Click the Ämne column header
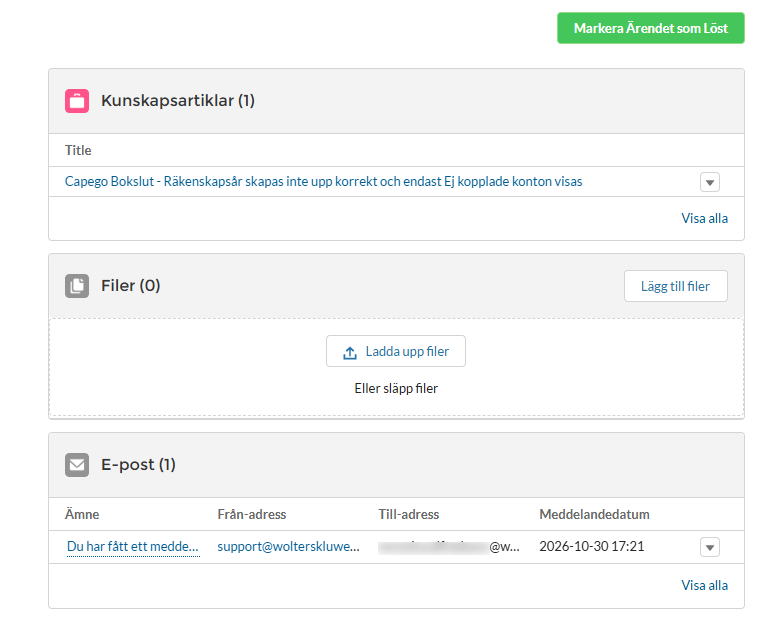This screenshot has height=621, width=769. point(82,514)
